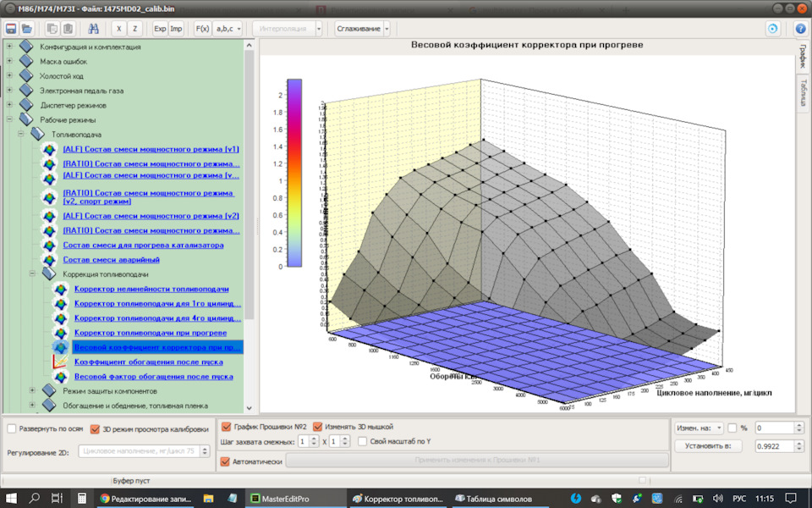Click the F(x) function button
812x508 pixels.
[x=202, y=29]
